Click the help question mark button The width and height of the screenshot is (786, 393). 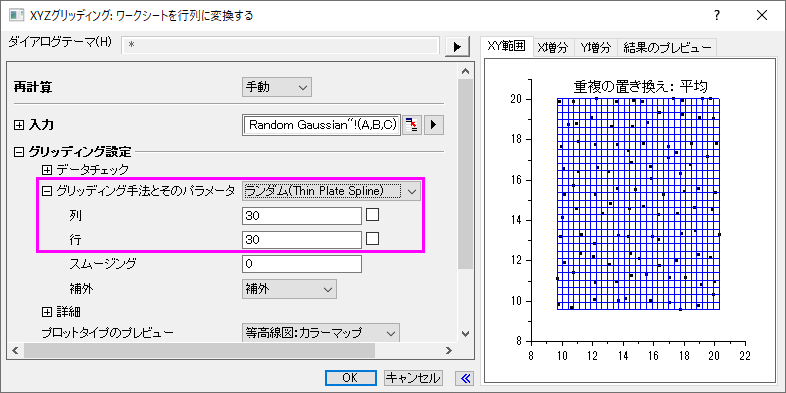pos(717,15)
